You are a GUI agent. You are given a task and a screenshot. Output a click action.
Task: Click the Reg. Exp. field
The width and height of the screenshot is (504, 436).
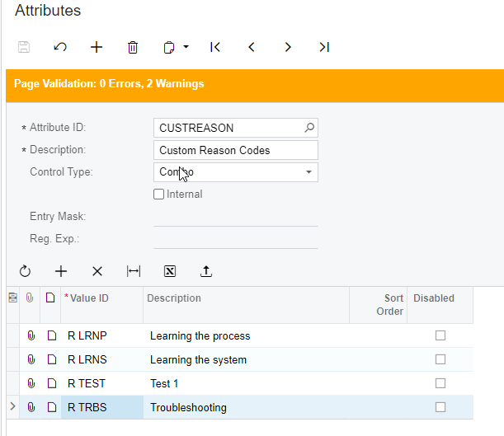[x=236, y=239]
